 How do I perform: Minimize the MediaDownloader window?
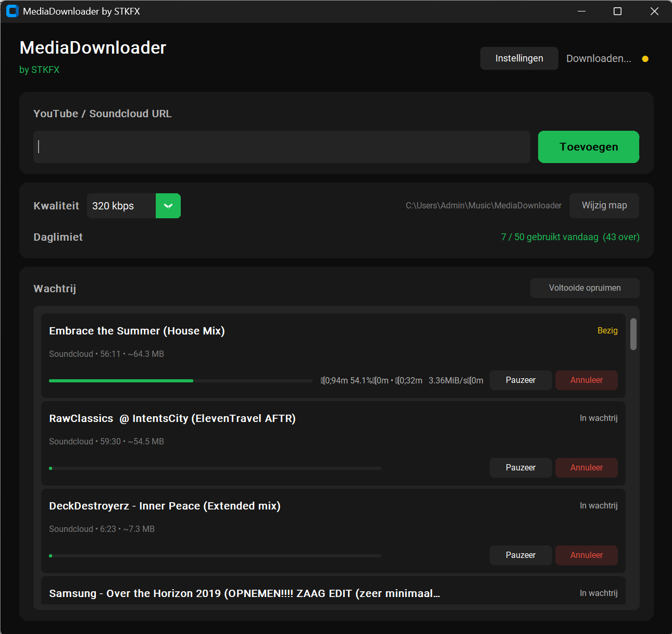coord(582,11)
